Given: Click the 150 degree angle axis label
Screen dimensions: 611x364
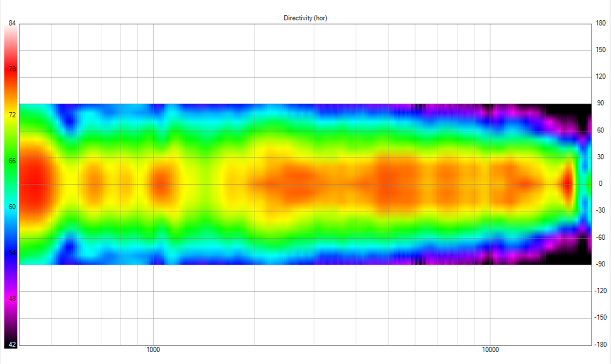Looking at the screenshot, I should point(601,50).
